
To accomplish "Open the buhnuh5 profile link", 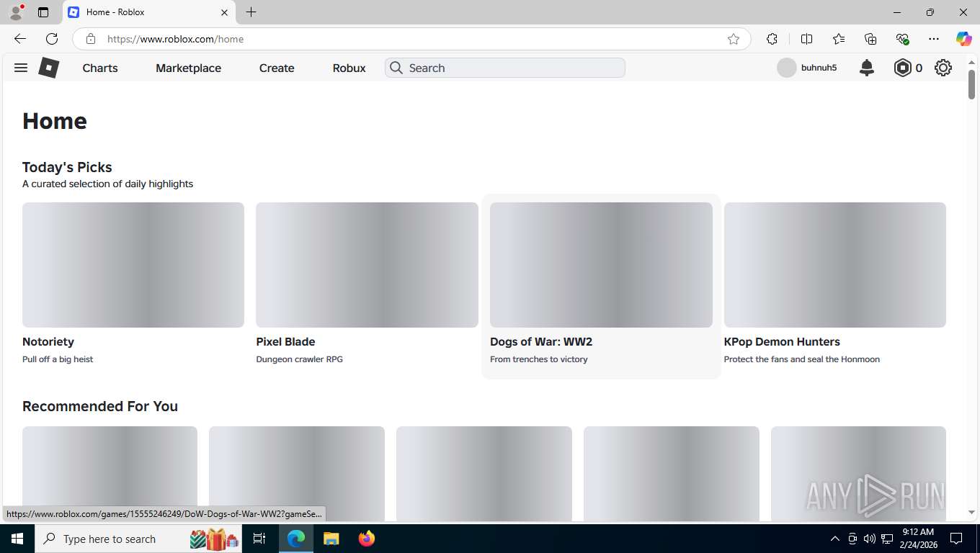I will coord(819,68).
